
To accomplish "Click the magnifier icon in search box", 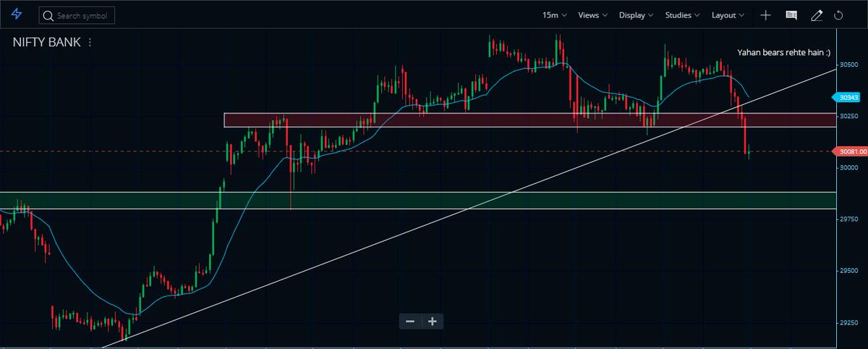I will pyautogui.click(x=48, y=15).
